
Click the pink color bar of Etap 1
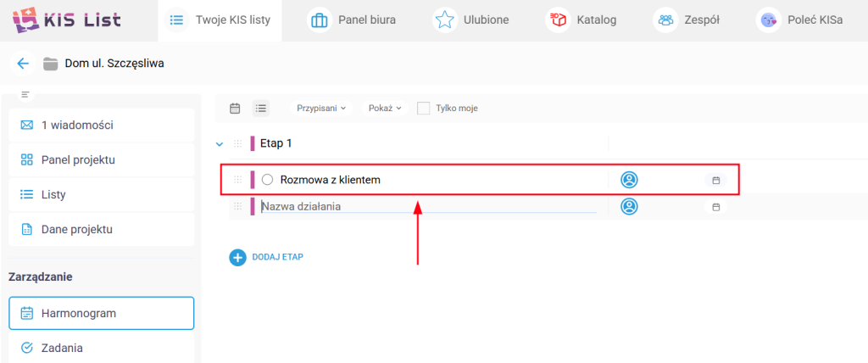click(x=253, y=144)
